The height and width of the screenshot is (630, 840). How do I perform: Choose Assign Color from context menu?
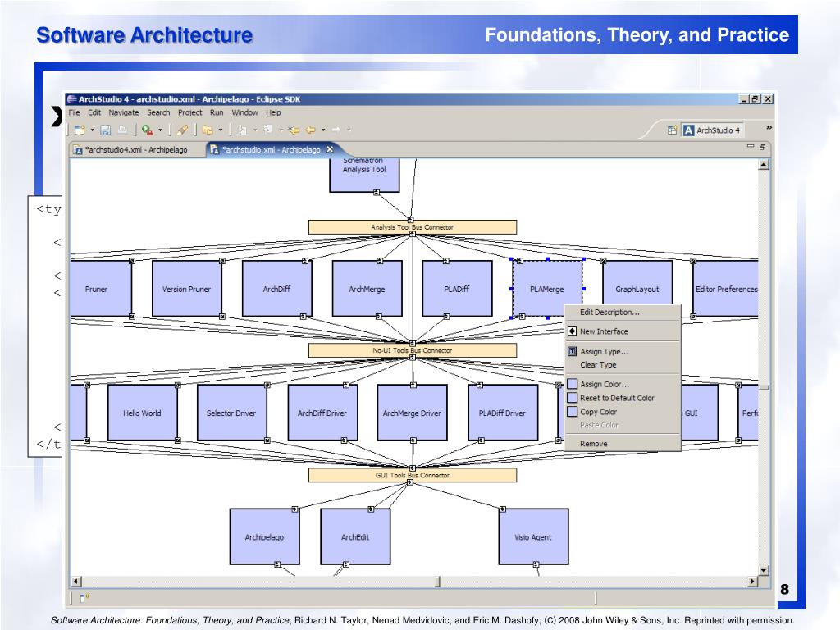tap(623, 384)
